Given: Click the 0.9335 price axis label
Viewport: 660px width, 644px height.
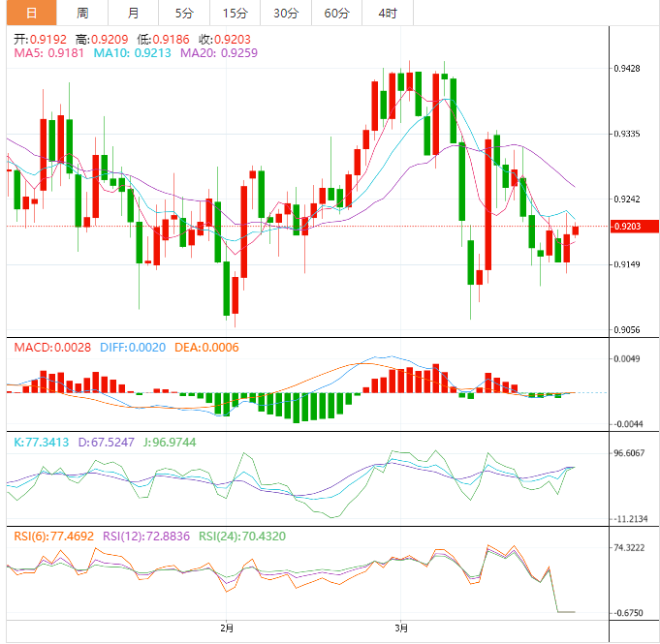Looking at the screenshot, I should pyautogui.click(x=627, y=134).
